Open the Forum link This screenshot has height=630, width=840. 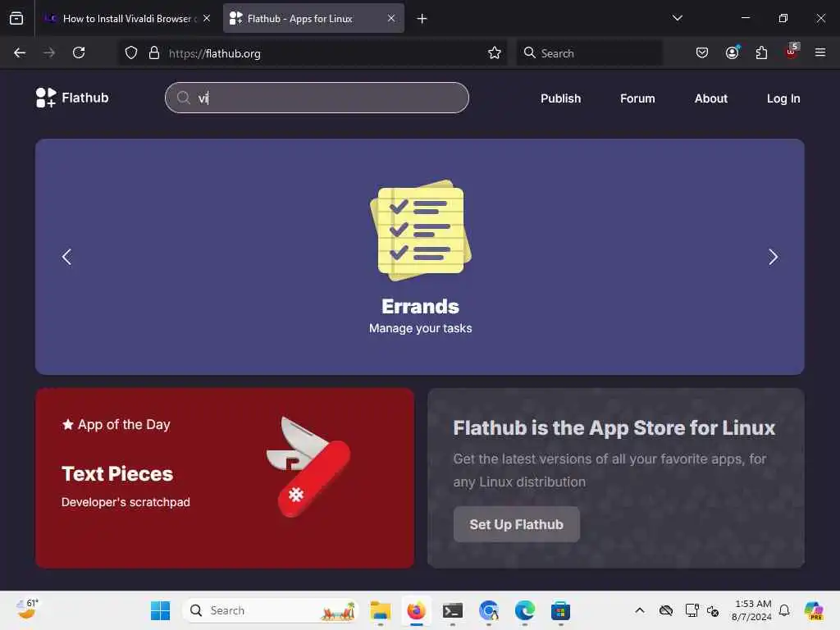tap(637, 98)
